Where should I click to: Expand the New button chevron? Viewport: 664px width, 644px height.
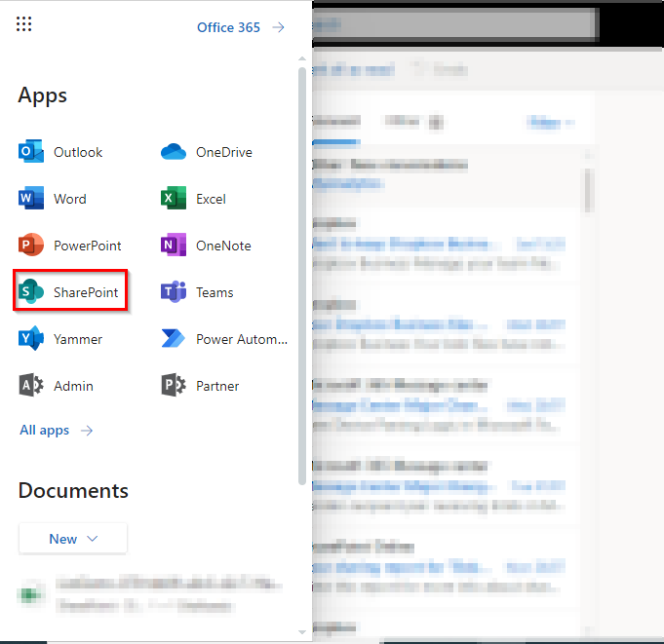pos(93,539)
